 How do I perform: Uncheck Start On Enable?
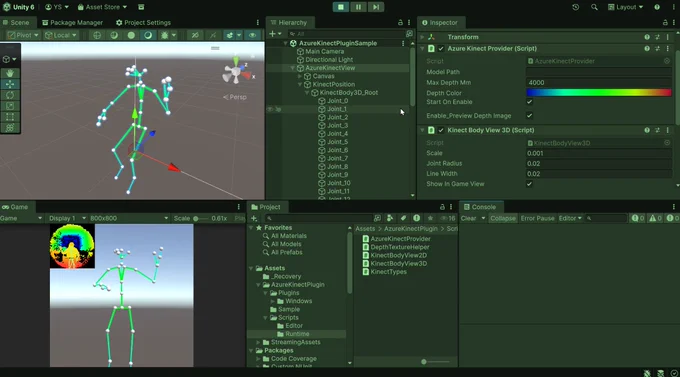pyautogui.click(x=529, y=102)
